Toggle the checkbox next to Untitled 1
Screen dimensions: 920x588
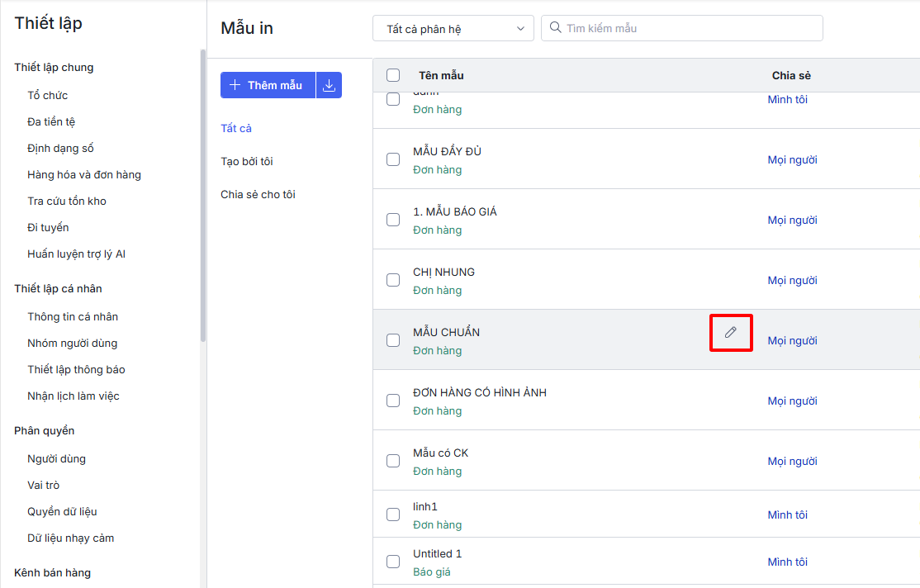tap(393, 562)
